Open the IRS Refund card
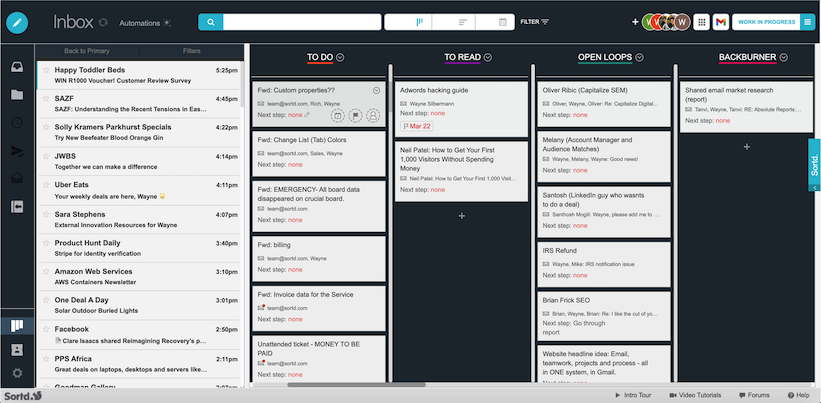The width and height of the screenshot is (821, 403). pyautogui.click(x=604, y=264)
